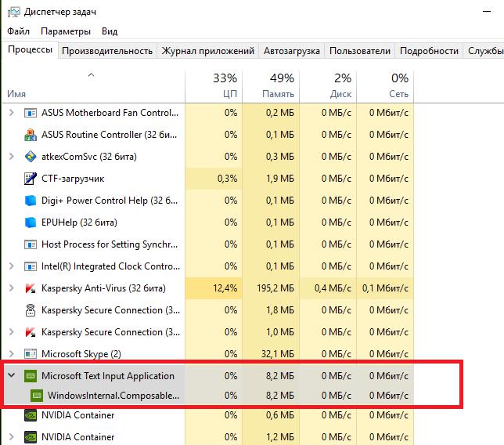Switch to the Автозагрузка tab

click(292, 51)
